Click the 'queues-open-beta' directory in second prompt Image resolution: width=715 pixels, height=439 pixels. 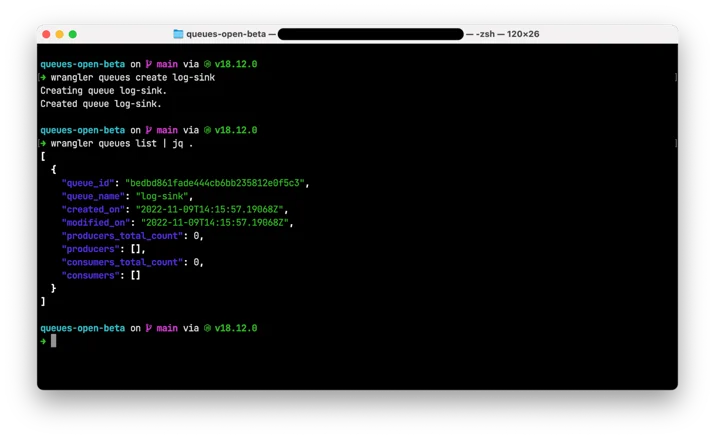(83, 130)
